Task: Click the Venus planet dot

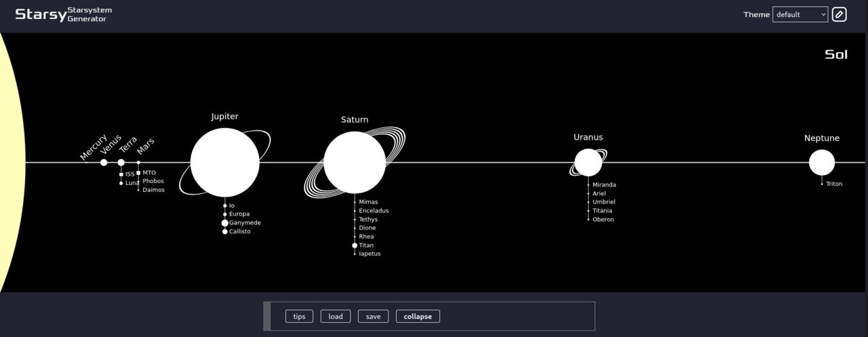Action: 104,163
